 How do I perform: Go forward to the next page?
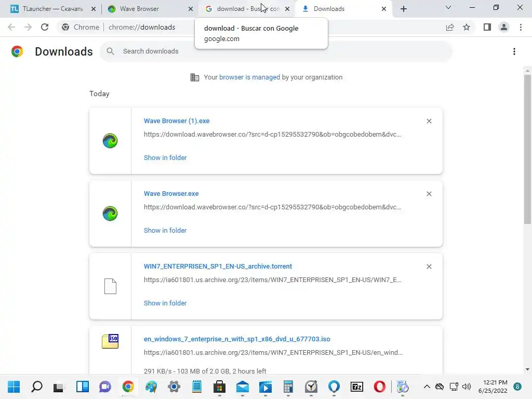pyautogui.click(x=28, y=27)
